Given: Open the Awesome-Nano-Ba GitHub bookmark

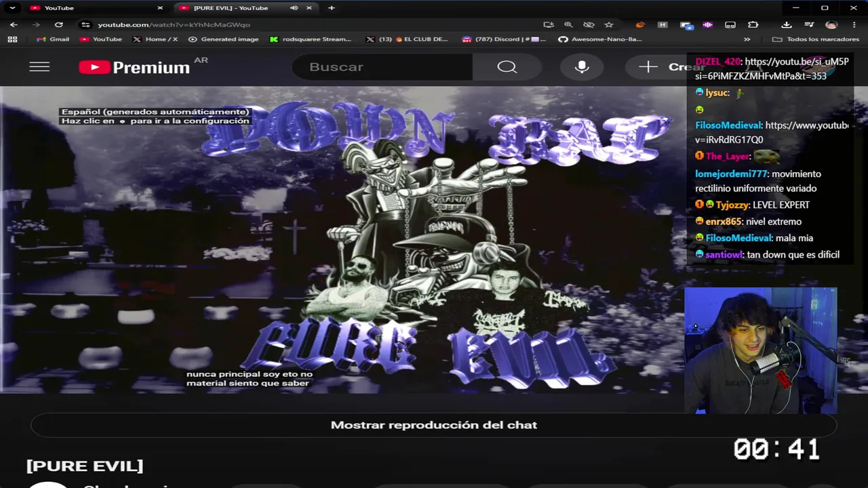Looking at the screenshot, I should (600, 39).
